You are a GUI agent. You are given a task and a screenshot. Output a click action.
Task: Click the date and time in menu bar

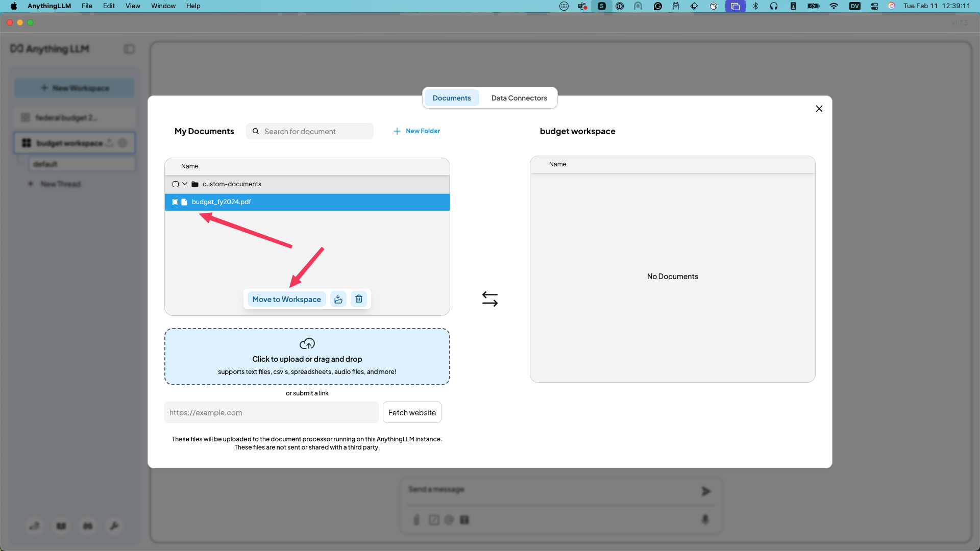937,6
